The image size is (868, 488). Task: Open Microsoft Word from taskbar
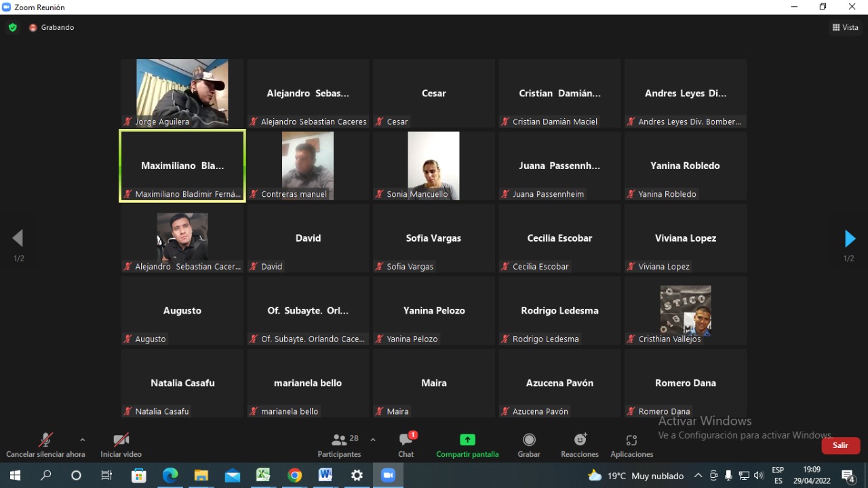pos(325,476)
